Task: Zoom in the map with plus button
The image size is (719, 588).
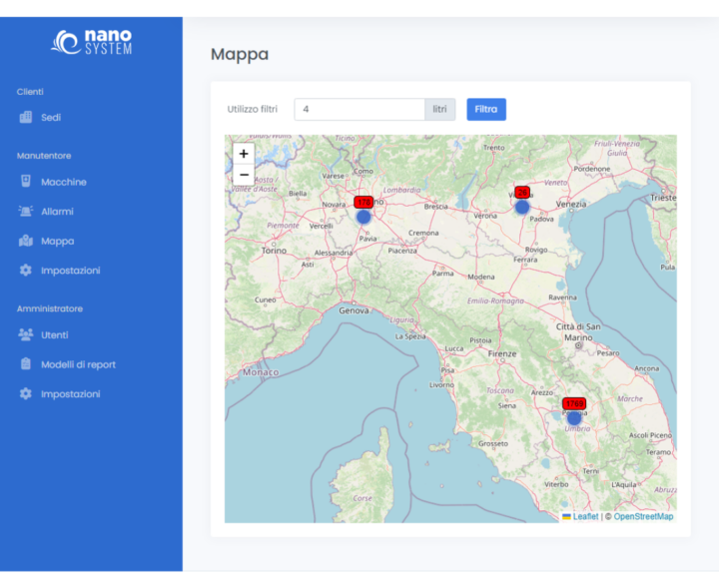Action: click(244, 154)
